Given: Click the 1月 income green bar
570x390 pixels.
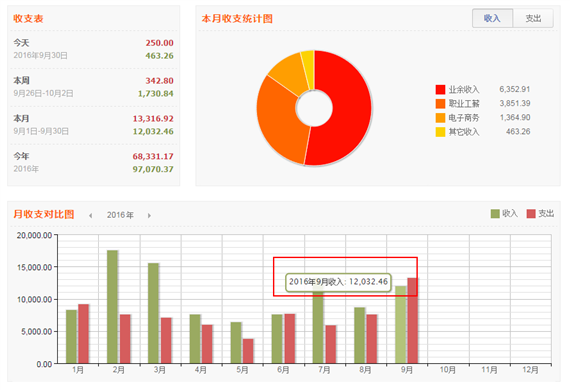Looking at the screenshot, I should pyautogui.click(x=71, y=337).
